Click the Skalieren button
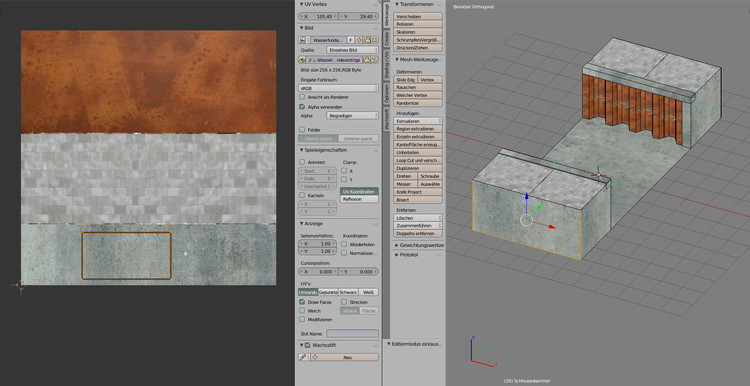This screenshot has height=386, width=750. [x=418, y=32]
